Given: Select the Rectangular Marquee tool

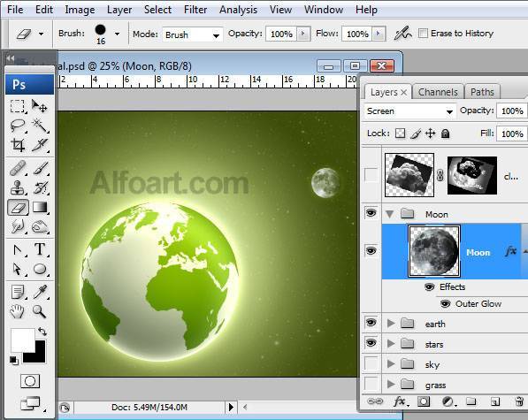Looking at the screenshot, I should (17, 106).
